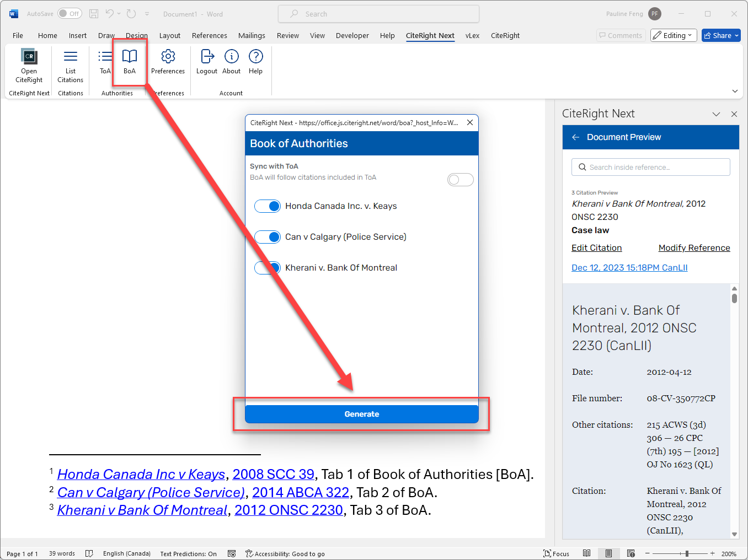The width and height of the screenshot is (748, 560).
Task: Switch to the Home tab
Action: (x=47, y=35)
